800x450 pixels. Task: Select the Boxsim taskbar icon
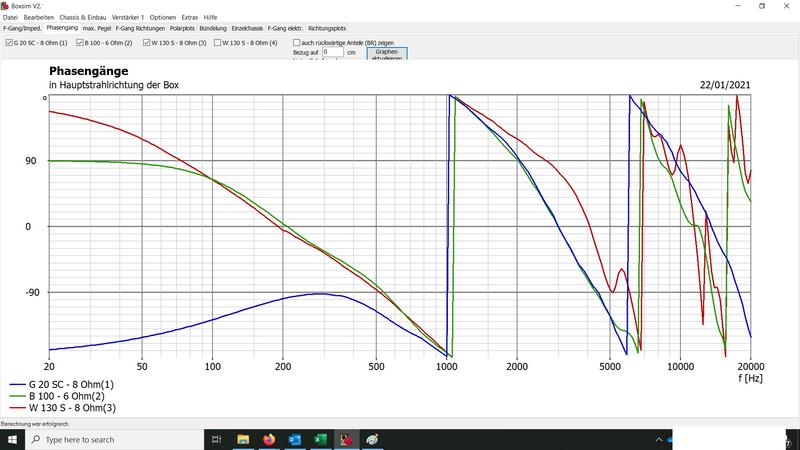coord(346,439)
